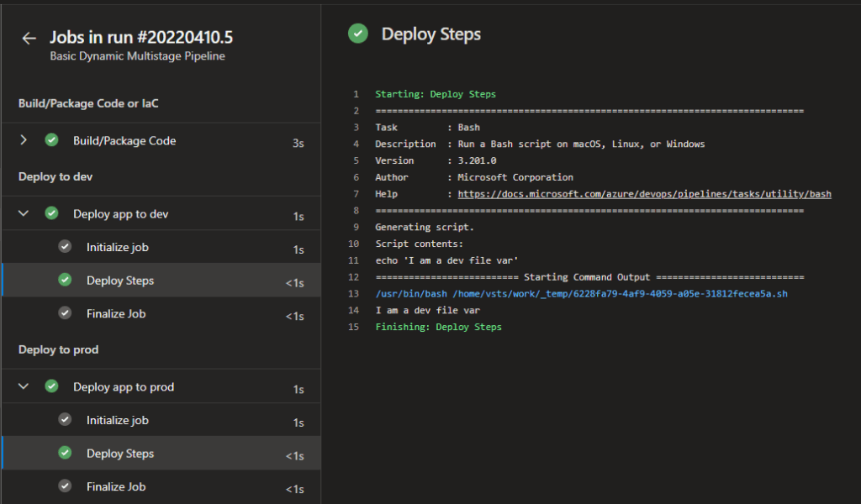The height and width of the screenshot is (504, 861).
Task: Click the large green check in Deploy Steps header
Action: [x=358, y=34]
